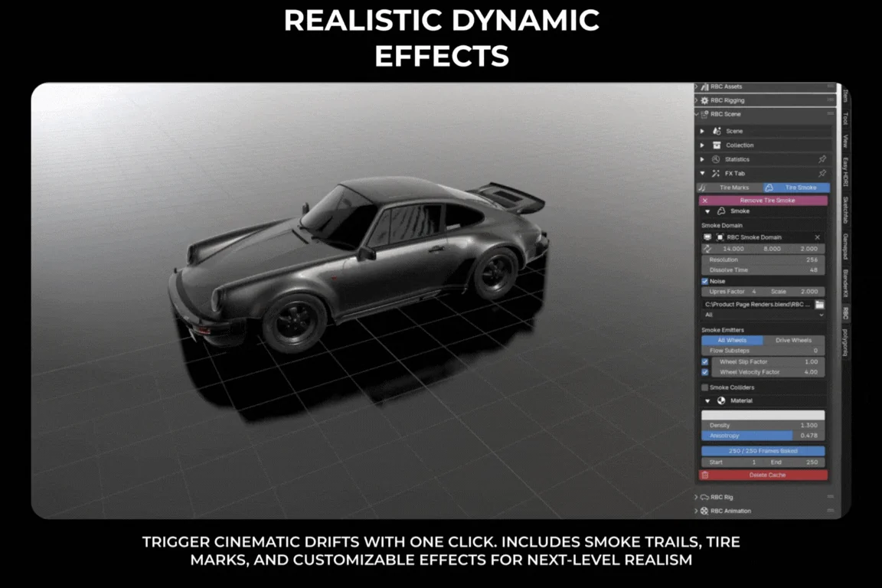Click the Material sphere icon
This screenshot has height=588, width=882.
tap(721, 400)
